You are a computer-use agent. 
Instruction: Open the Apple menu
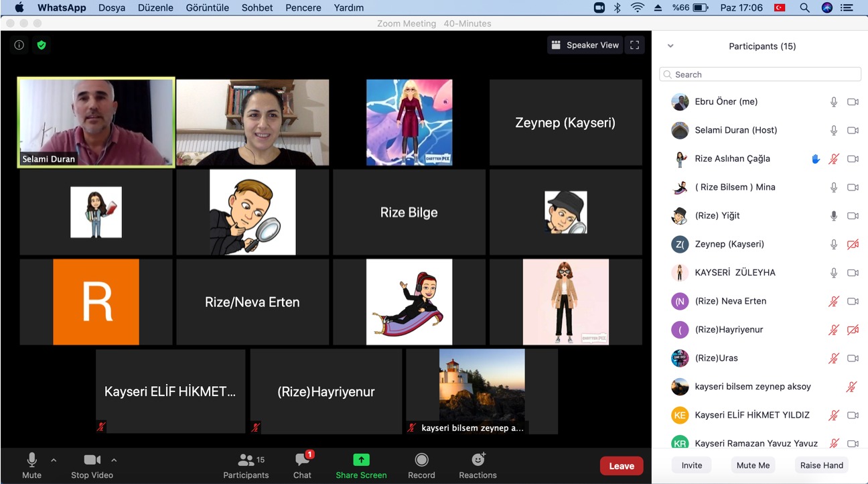tap(19, 8)
